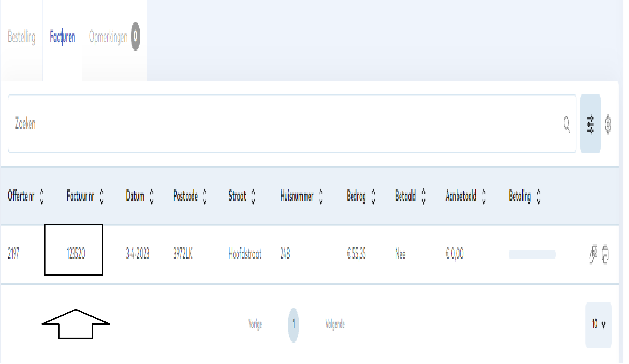Open the Opmerkingen tab
This screenshot has width=629, height=364.
click(x=108, y=37)
